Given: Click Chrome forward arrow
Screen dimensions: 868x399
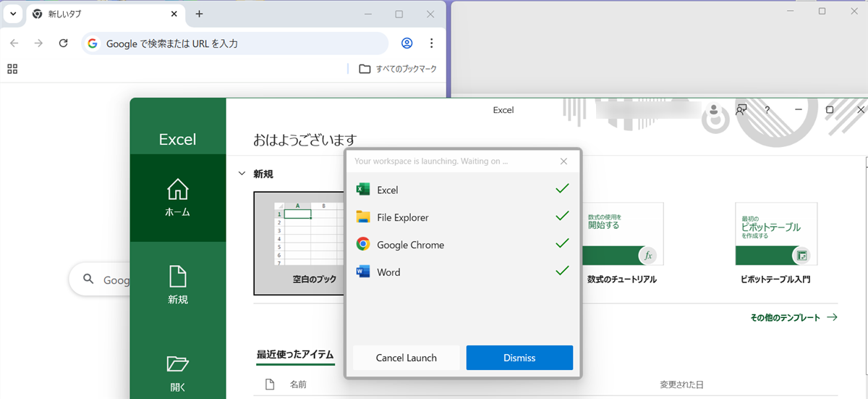Looking at the screenshot, I should 38,43.
